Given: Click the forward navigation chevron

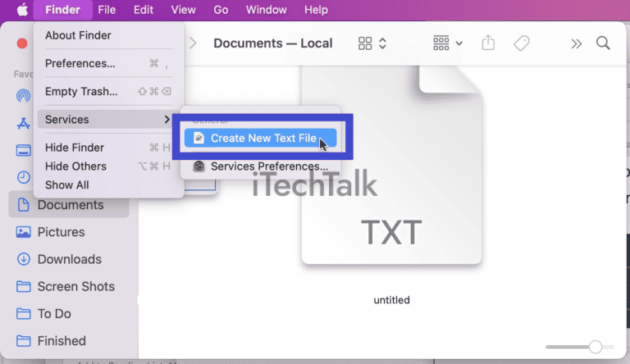Looking at the screenshot, I should 193,43.
